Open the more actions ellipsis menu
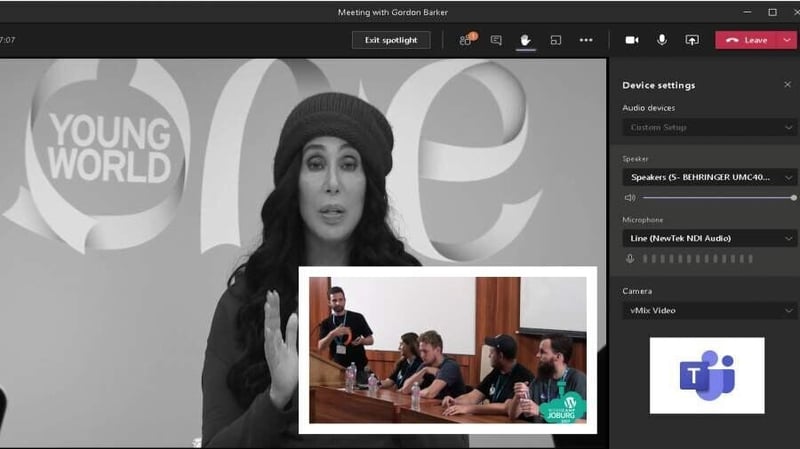Screen dimensions: 800x449 coord(586,40)
